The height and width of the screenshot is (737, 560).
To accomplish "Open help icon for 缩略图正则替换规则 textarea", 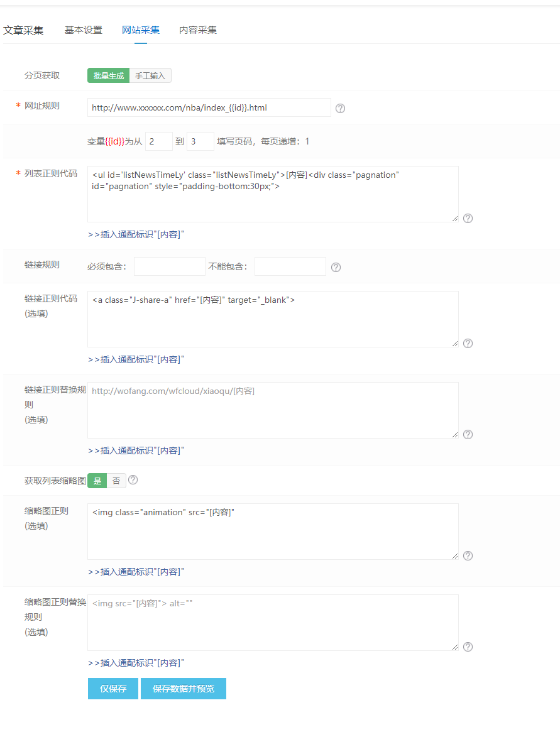I will [468, 647].
